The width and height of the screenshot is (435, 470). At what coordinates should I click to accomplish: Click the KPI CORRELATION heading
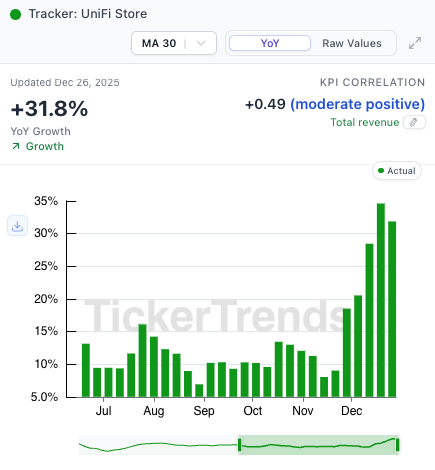tap(372, 82)
